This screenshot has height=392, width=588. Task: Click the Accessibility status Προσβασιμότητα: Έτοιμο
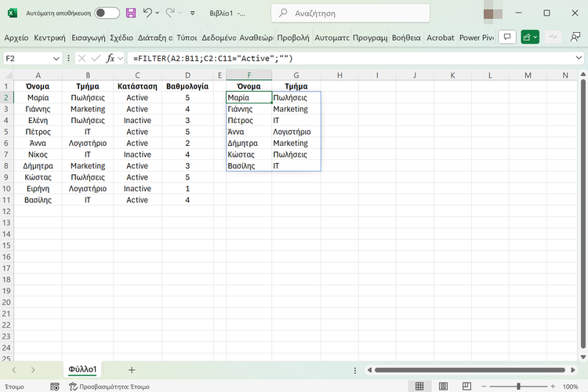[109, 387]
